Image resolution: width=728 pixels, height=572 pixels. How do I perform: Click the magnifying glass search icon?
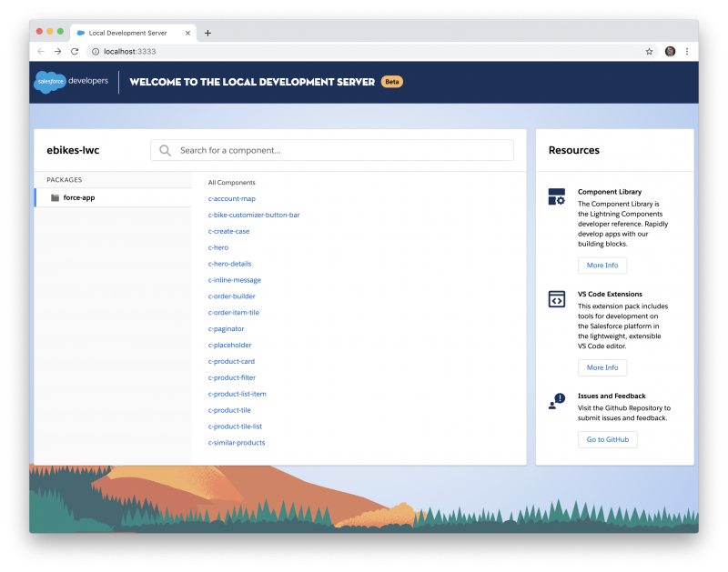pyautogui.click(x=165, y=150)
